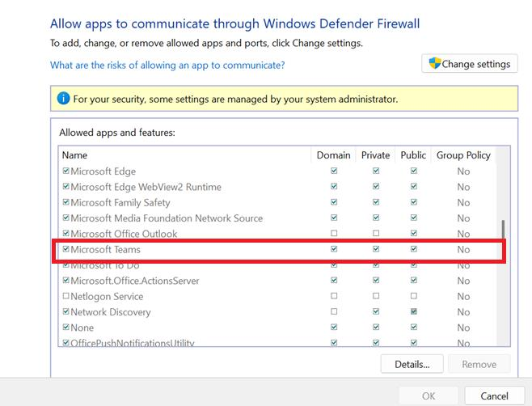This screenshot has height=406, width=532.
Task: Click the allowed apps list scrollbar thumb
Action: click(x=503, y=230)
